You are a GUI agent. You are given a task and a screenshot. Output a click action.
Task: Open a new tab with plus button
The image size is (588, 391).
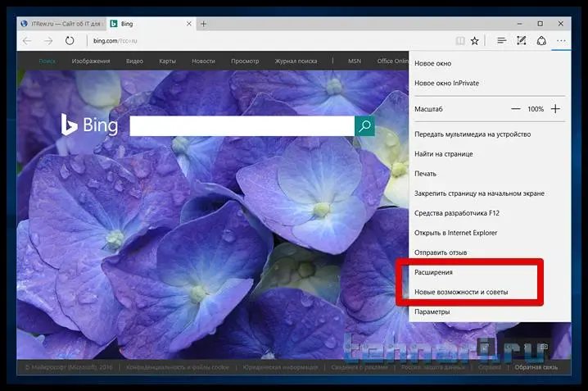tap(203, 24)
